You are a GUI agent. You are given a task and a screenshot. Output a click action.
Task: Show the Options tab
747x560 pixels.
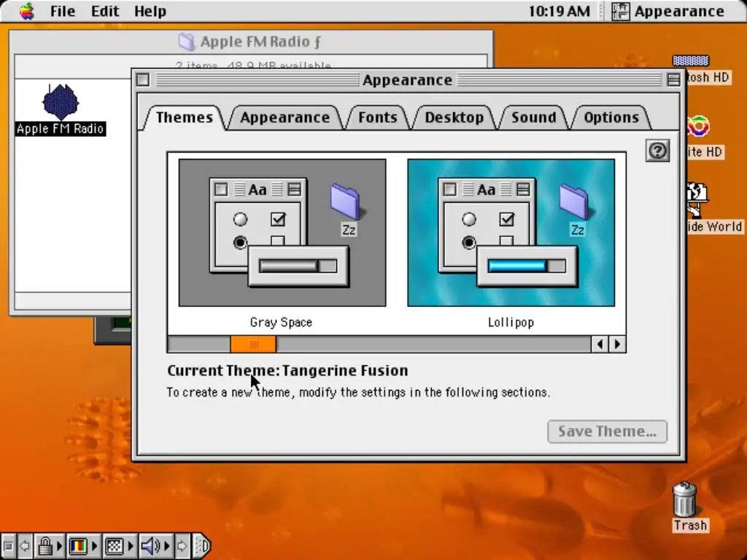(611, 117)
